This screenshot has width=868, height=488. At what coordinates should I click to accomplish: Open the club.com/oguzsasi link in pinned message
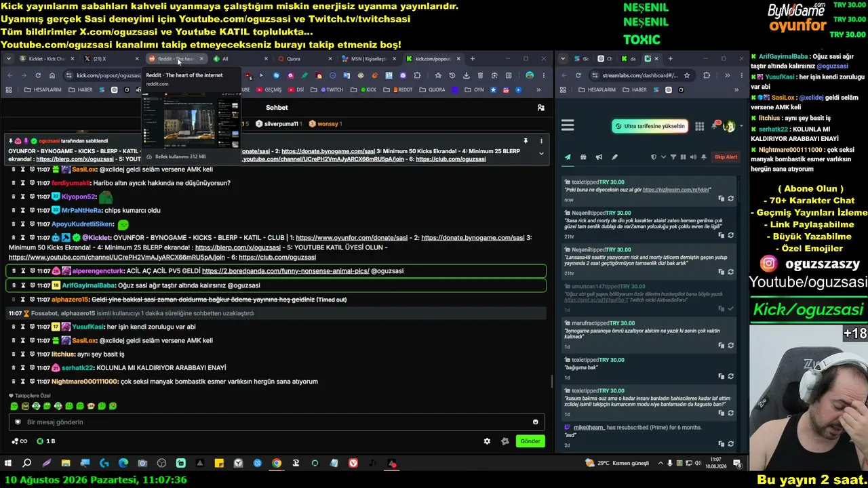click(451, 159)
